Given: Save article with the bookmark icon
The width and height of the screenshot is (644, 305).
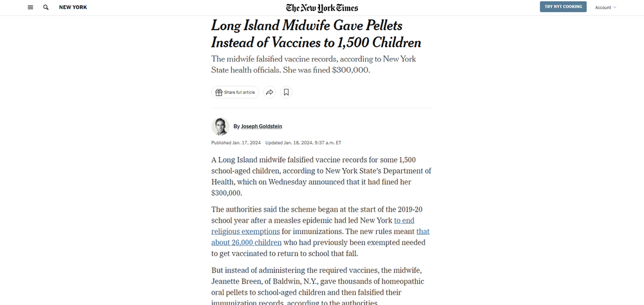Looking at the screenshot, I should click(287, 93).
